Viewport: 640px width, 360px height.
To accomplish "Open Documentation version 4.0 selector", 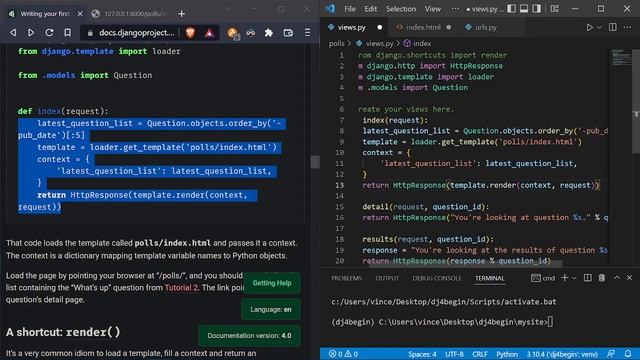I will [x=249, y=336].
